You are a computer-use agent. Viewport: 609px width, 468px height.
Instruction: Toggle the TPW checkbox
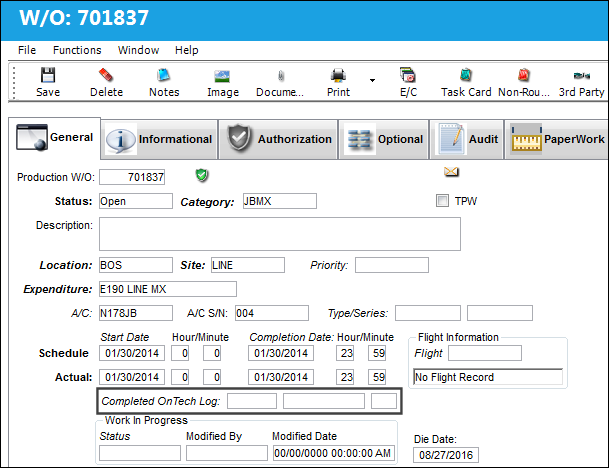pyautogui.click(x=442, y=201)
